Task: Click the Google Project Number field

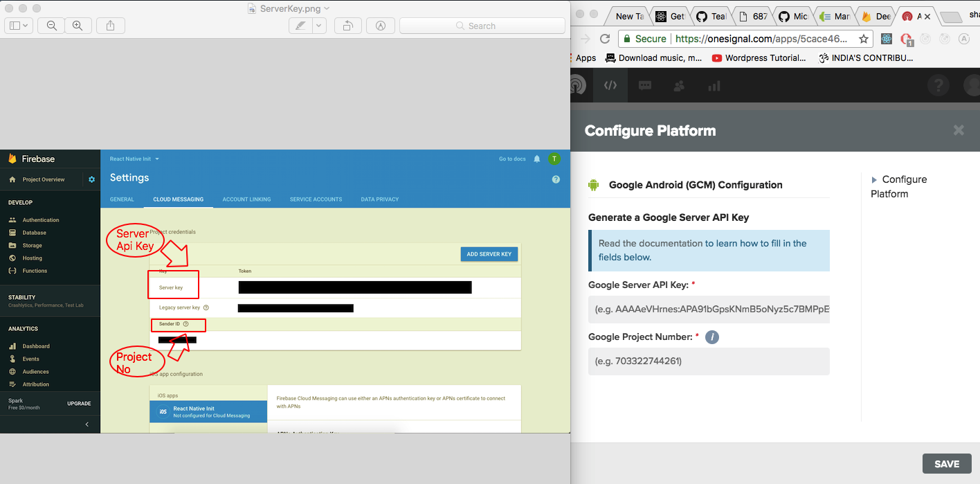Action: click(709, 361)
